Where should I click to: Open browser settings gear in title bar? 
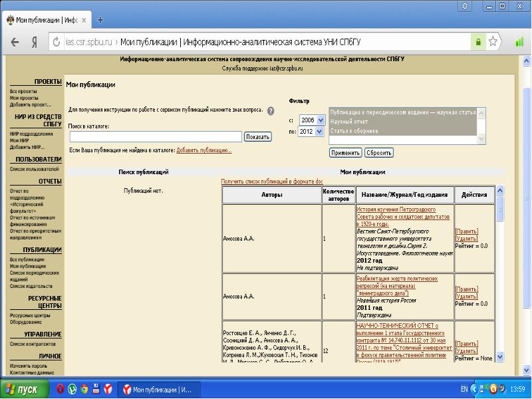point(465,6)
